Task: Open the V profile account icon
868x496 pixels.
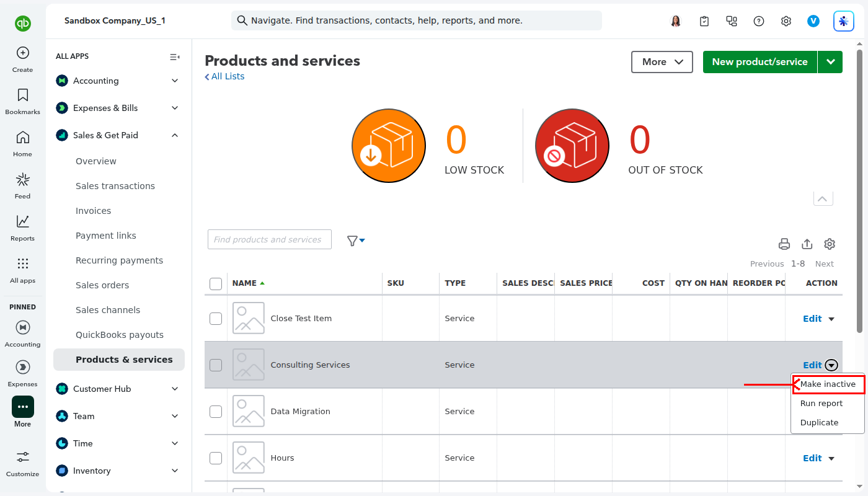Action: (813, 21)
